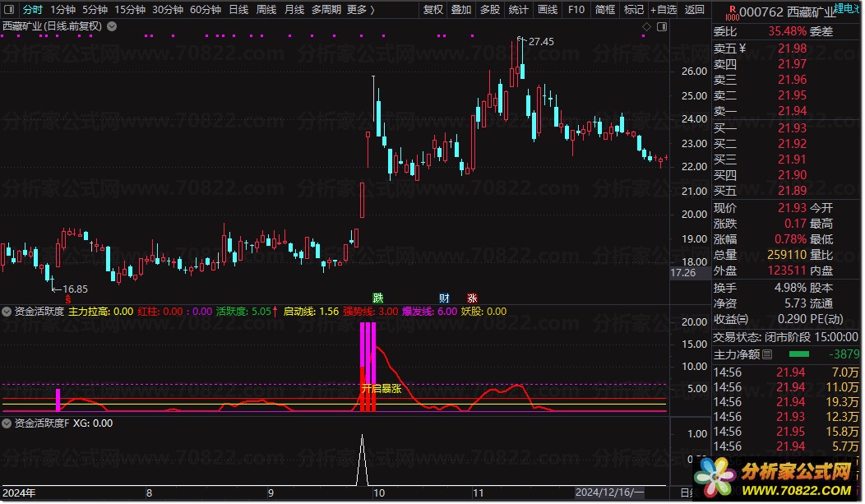Click the red S marker below 16.85
This screenshot has width=865, height=504.
coord(68,300)
